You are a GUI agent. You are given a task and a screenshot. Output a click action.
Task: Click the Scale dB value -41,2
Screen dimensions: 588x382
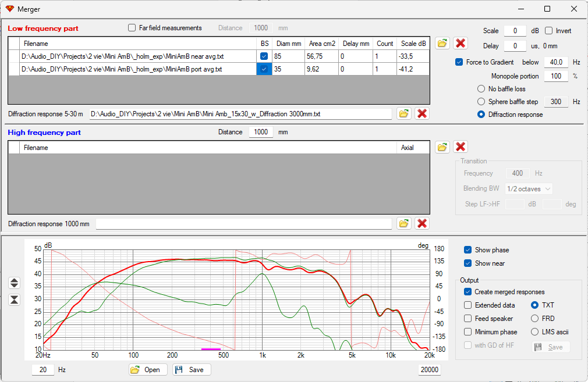click(413, 69)
